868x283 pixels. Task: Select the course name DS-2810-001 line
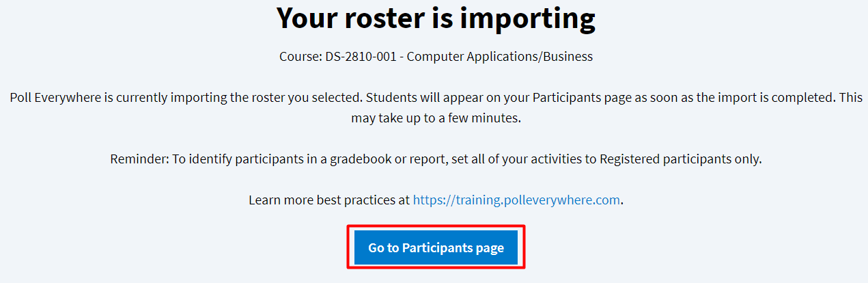(436, 57)
